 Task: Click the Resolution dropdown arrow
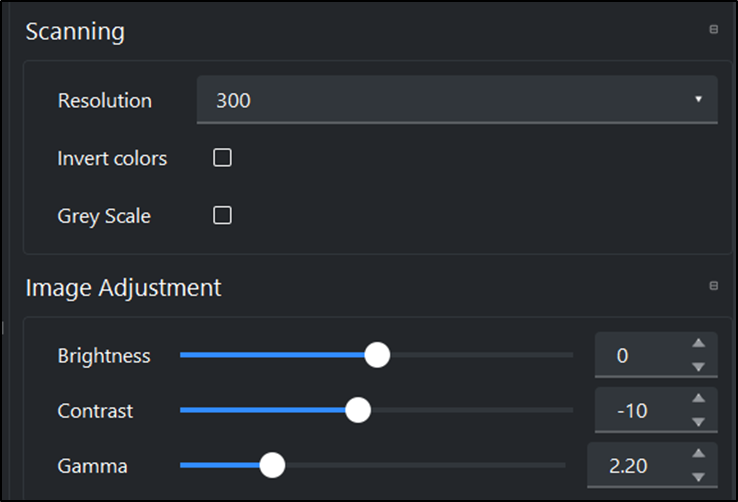[x=698, y=100]
